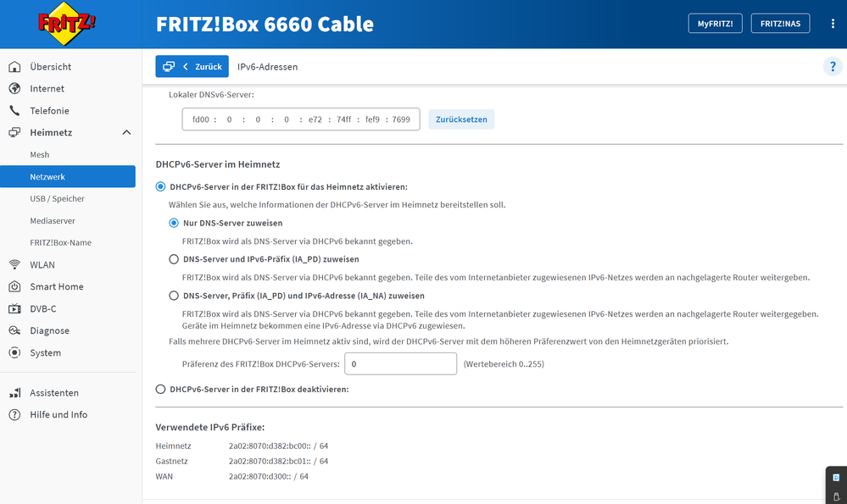The height and width of the screenshot is (504, 847).
Task: Click the FRITZ!Box 6660 Cable title
Action: [x=265, y=24]
